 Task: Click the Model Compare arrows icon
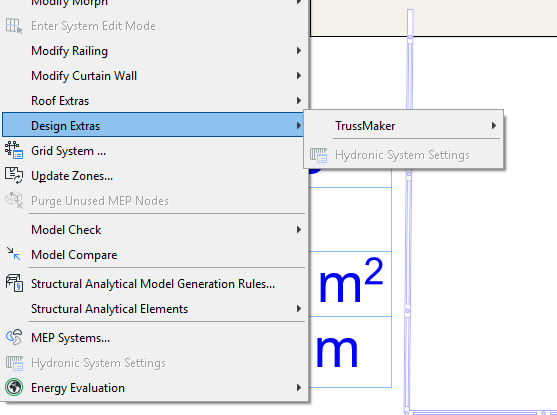[14, 254]
